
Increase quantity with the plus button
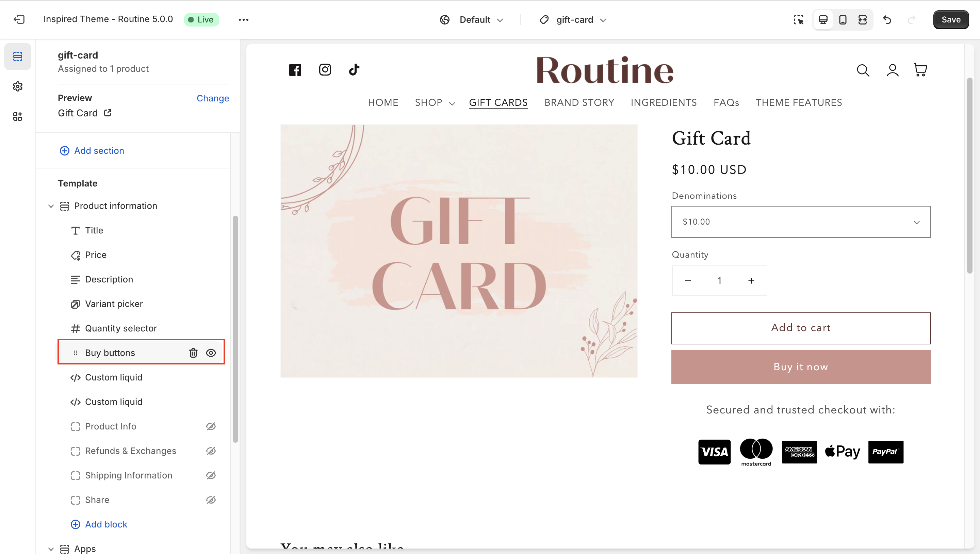pyautogui.click(x=751, y=281)
